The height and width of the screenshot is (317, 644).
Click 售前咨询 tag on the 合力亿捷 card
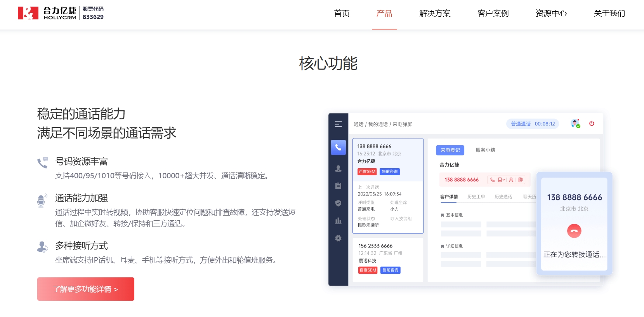390,172
